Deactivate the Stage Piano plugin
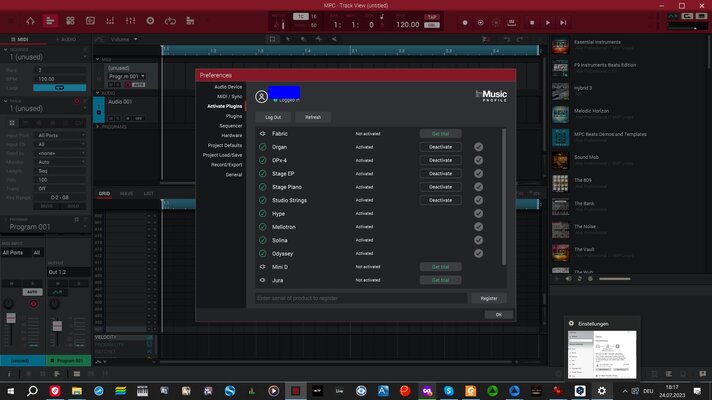 click(440, 187)
